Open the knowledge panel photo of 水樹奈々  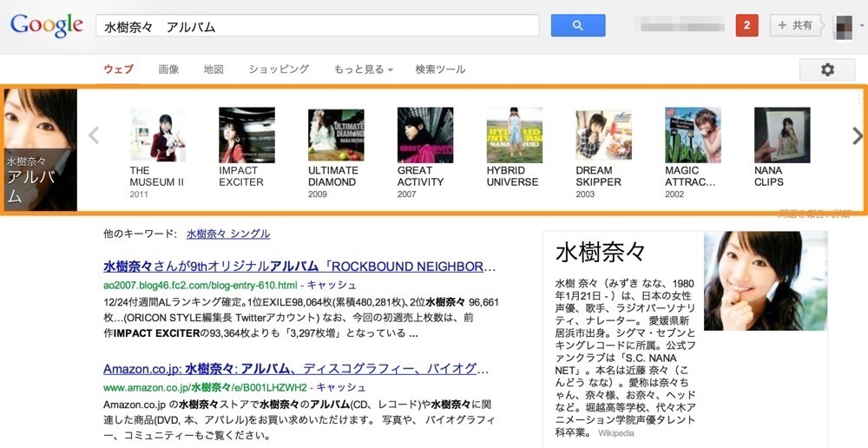pos(766,280)
